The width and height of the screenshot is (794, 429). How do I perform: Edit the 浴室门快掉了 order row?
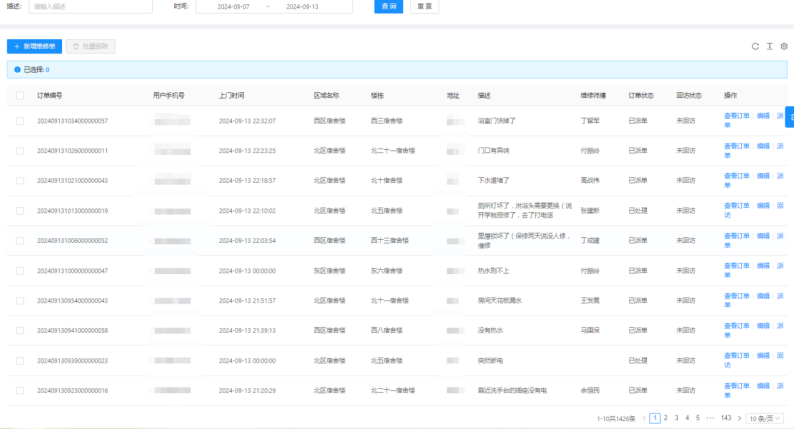pos(763,116)
